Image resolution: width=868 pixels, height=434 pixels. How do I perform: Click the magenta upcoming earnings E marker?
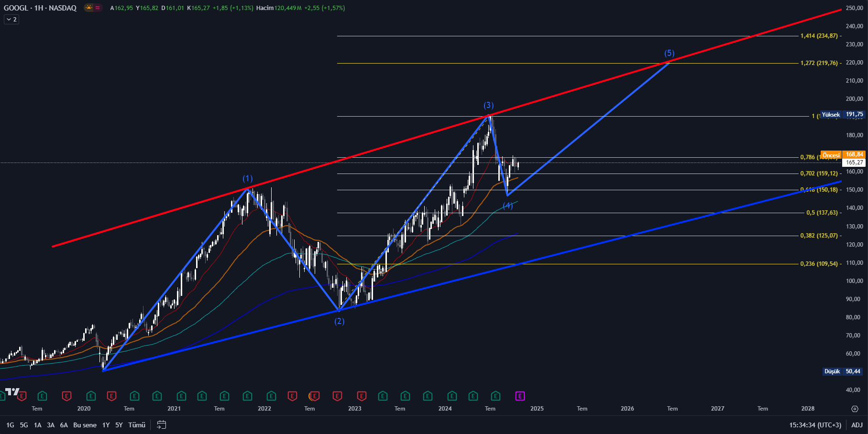(x=520, y=396)
